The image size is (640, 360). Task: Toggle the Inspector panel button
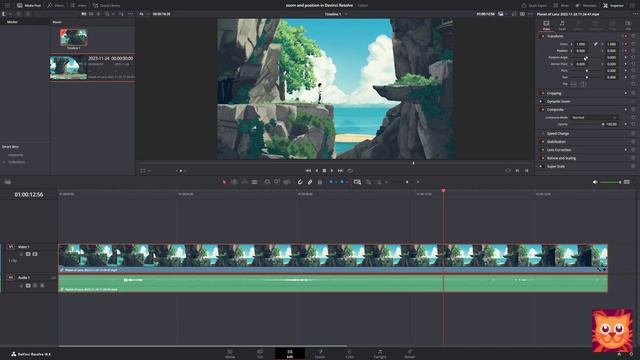tap(613, 5)
